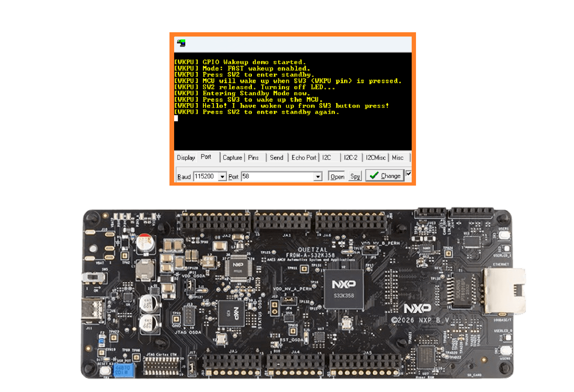Click the terminal application icon in title bar
Screen dimensions: 574x392
pyautogui.click(x=181, y=43)
